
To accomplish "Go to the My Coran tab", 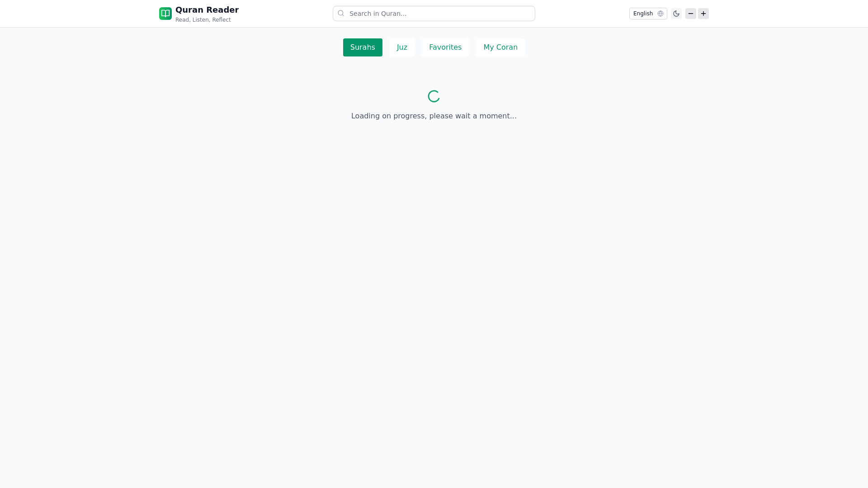I will 500,47.
